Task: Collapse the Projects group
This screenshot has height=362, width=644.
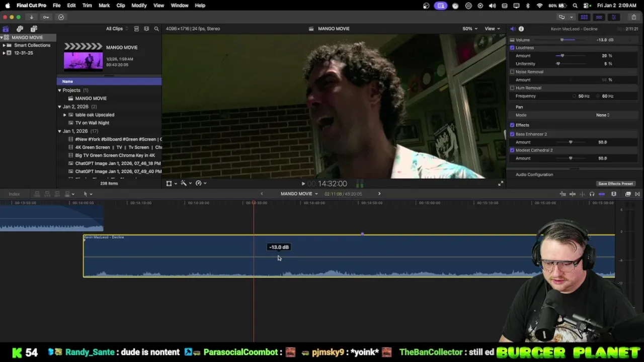Action: coord(59,90)
